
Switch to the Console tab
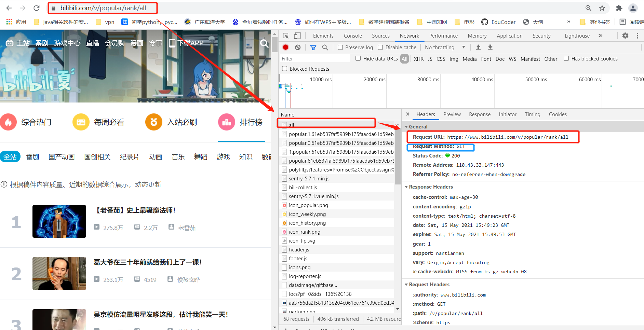coord(353,36)
